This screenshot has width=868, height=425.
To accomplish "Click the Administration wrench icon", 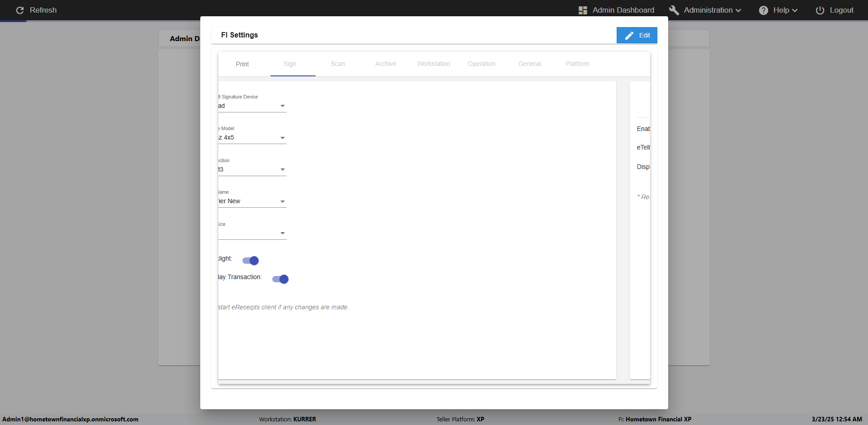I will click(674, 10).
